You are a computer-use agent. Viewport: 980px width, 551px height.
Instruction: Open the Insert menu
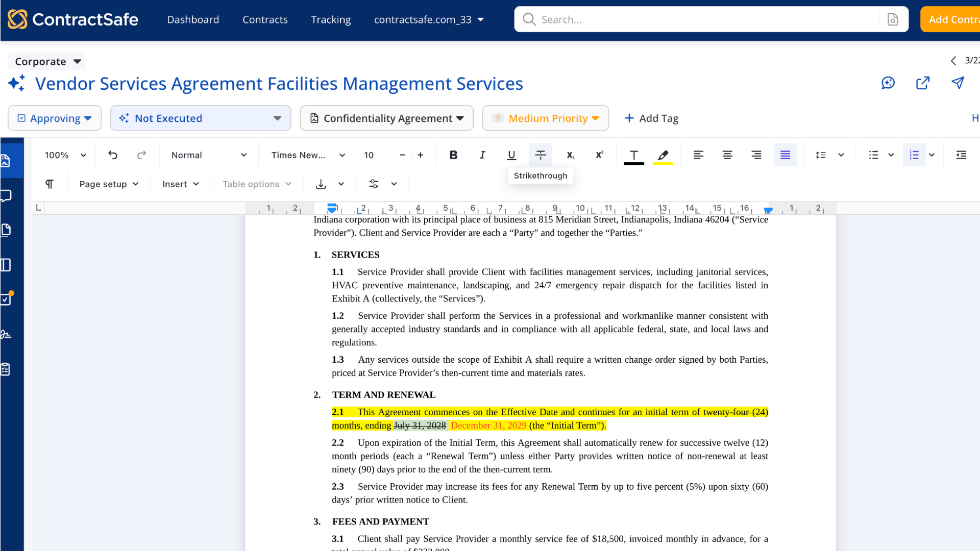point(181,184)
